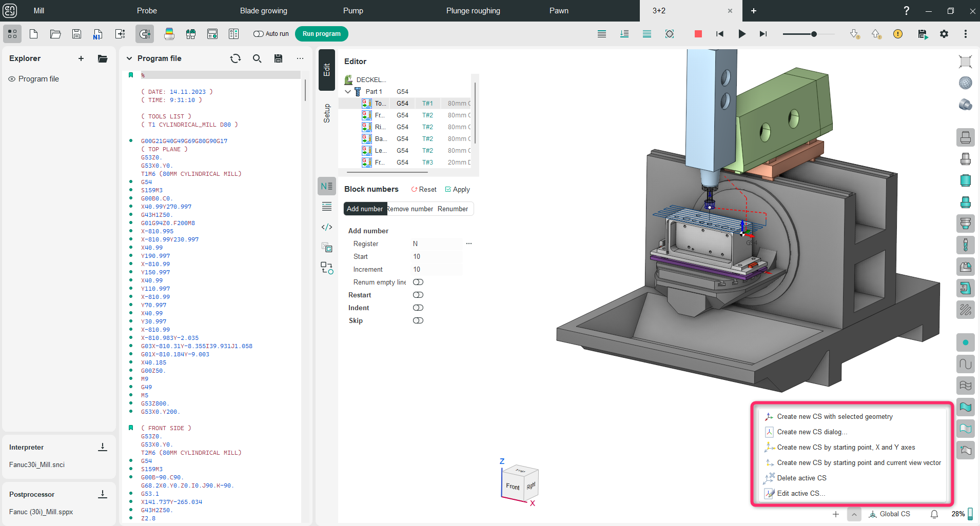This screenshot has width=980, height=526.
Task: Switch to Blade growing tab
Action: (264, 11)
